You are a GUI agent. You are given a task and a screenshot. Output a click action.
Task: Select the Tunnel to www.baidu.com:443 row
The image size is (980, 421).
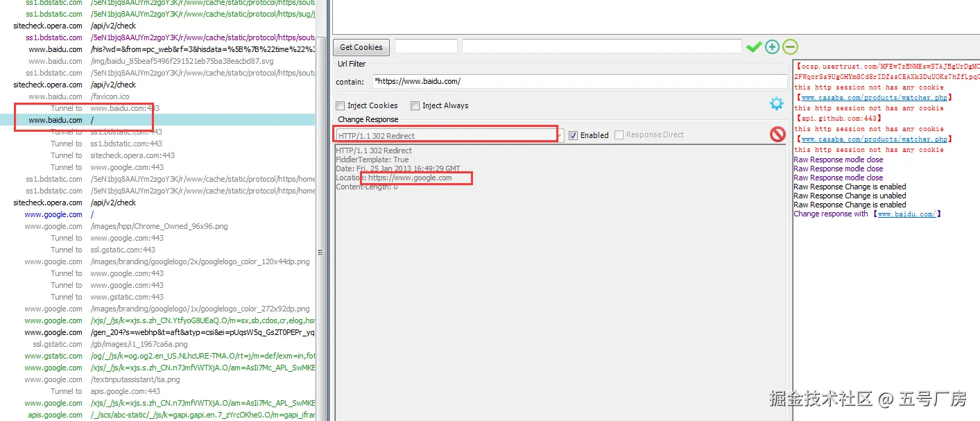tap(157, 108)
